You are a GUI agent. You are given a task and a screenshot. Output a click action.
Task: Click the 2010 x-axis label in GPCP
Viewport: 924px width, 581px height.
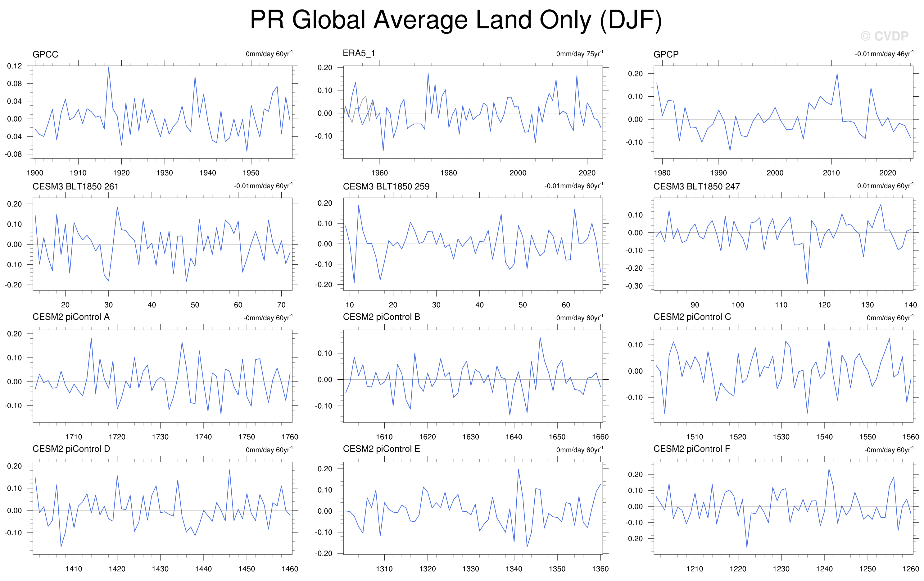pos(831,173)
